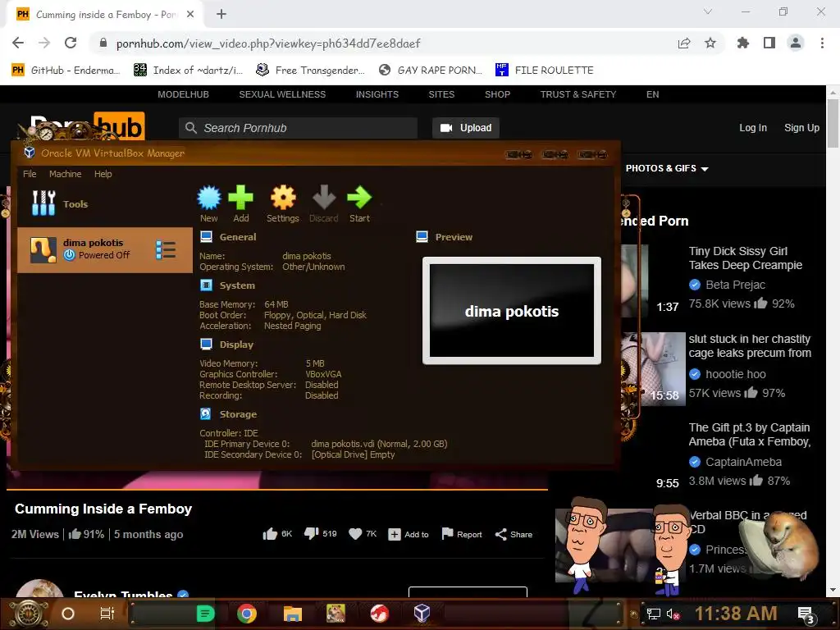Click the dima pokotis preview thumbnail
The image size is (840, 630).
[512, 311]
